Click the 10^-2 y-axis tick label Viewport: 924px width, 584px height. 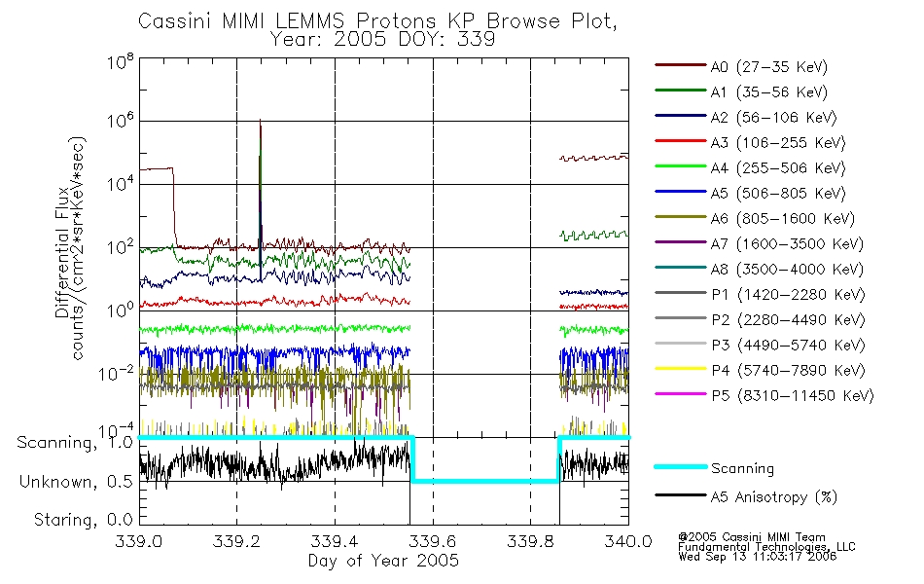click(117, 374)
